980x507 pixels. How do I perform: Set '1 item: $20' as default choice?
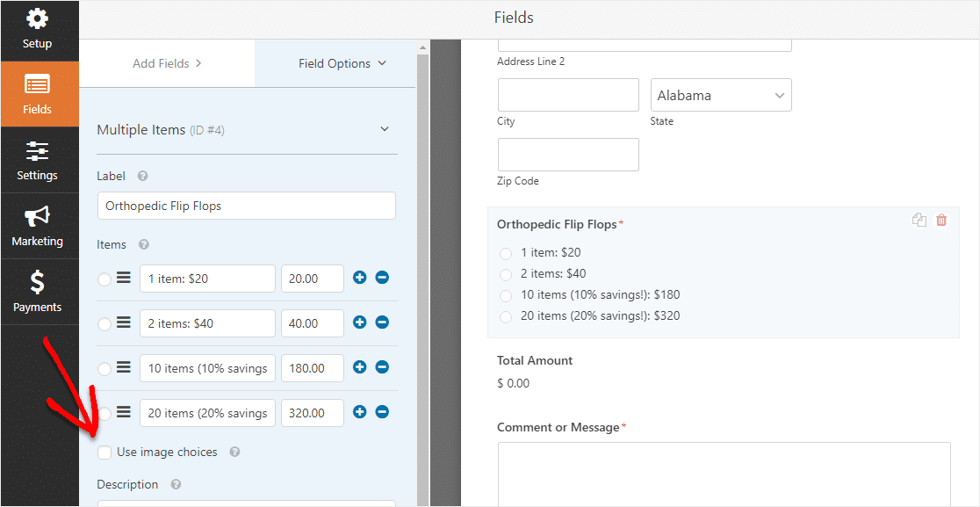pos(104,279)
